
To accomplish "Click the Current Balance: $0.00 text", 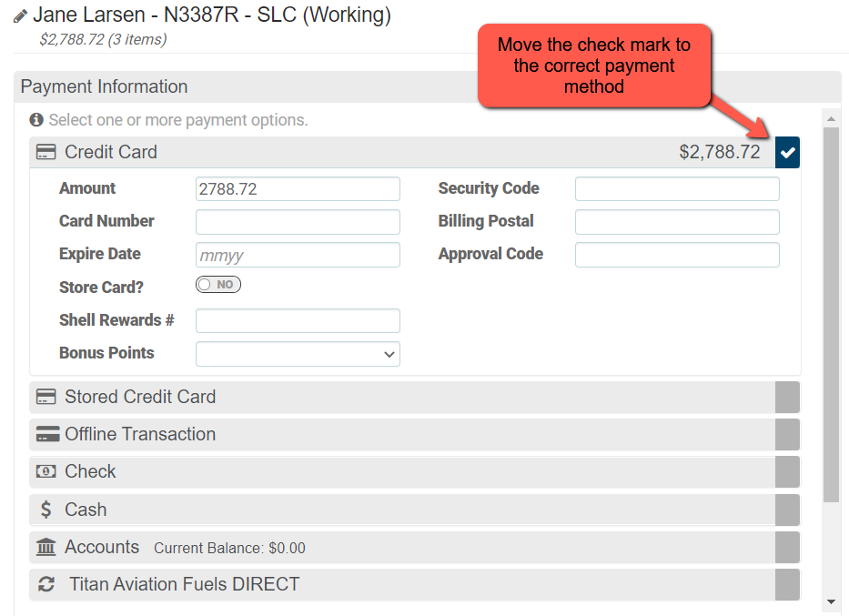I will (229, 549).
